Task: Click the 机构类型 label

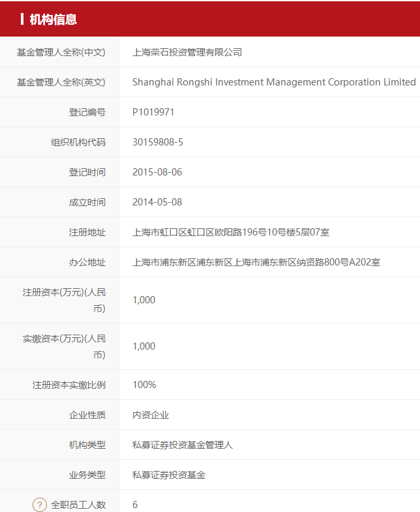Action: click(87, 445)
